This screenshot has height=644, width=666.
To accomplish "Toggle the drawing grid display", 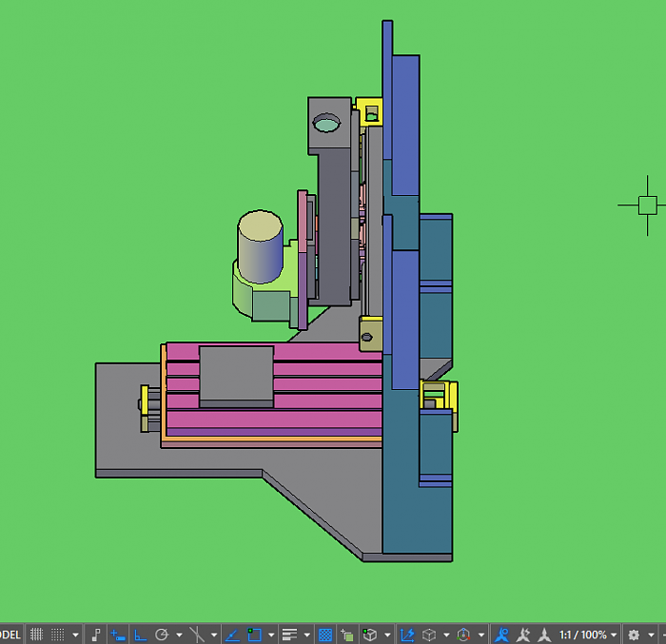I will (36, 634).
